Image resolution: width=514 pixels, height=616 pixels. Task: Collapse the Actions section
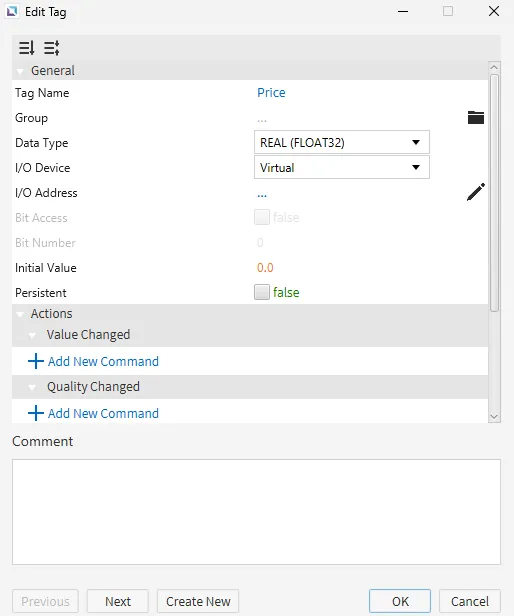(x=20, y=314)
